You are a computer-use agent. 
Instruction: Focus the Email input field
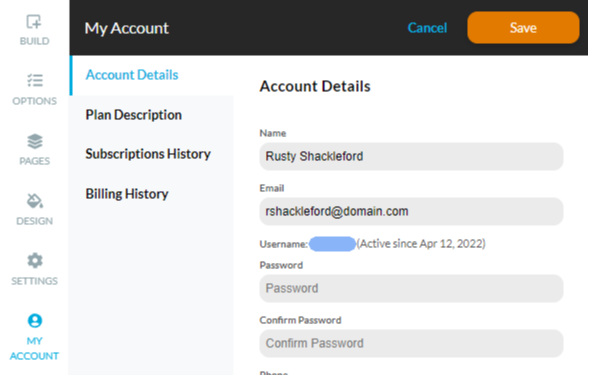411,212
